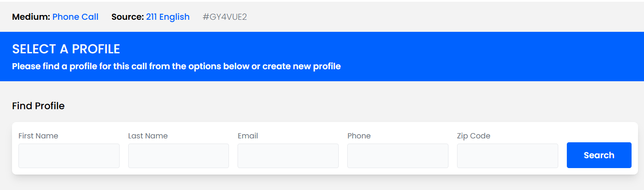Select the #GY4VUE2 call ID
The height and width of the screenshot is (190, 644).
[x=225, y=17]
